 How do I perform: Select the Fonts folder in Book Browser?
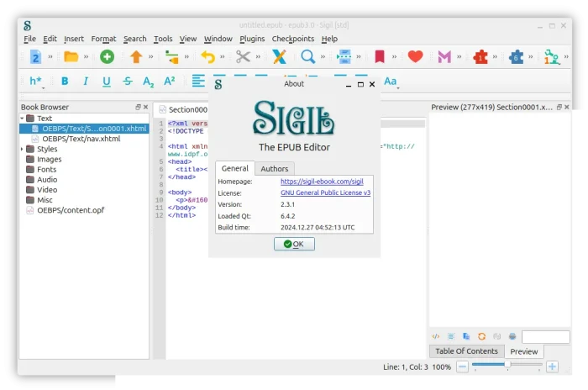point(46,169)
